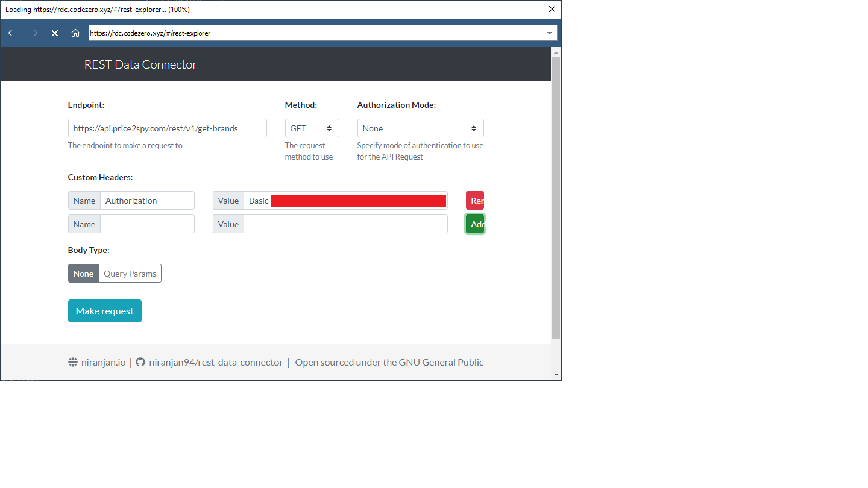Open the Method GET dropdown

coord(312,128)
